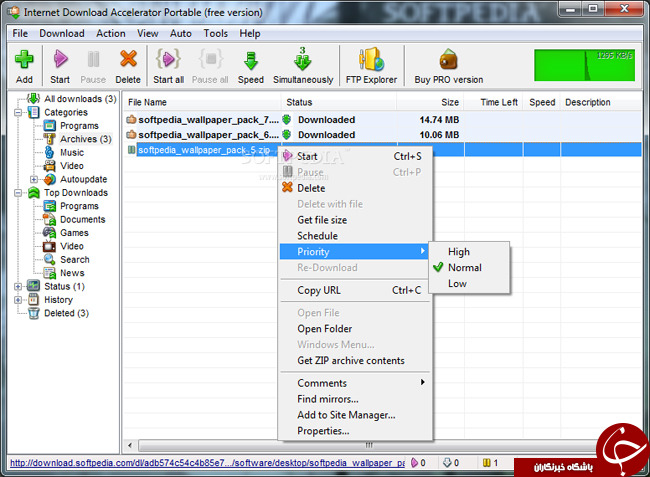Select Video under Categories
This screenshot has height=477, width=650.
(72, 166)
